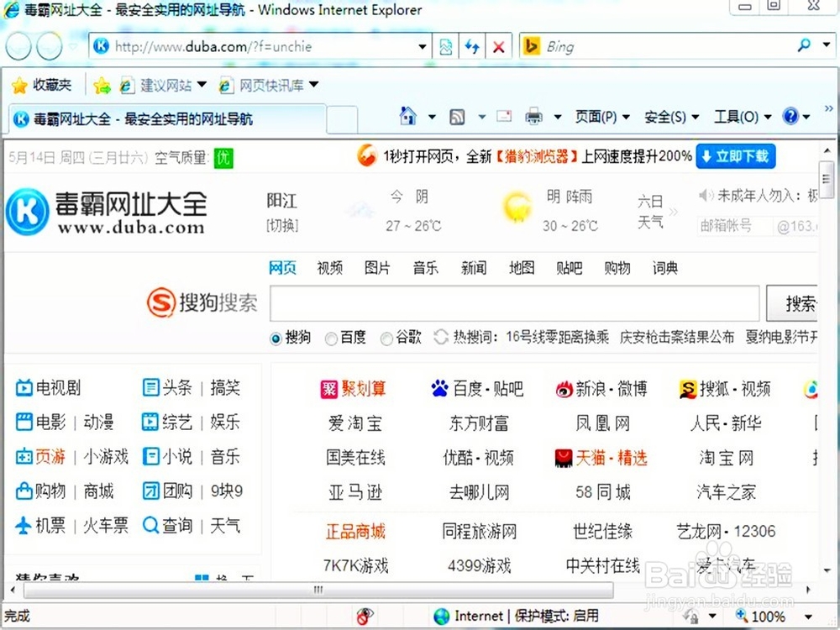Click the 热搜词 refresh icon
Image resolution: width=840 pixels, height=630 pixels.
[440, 337]
